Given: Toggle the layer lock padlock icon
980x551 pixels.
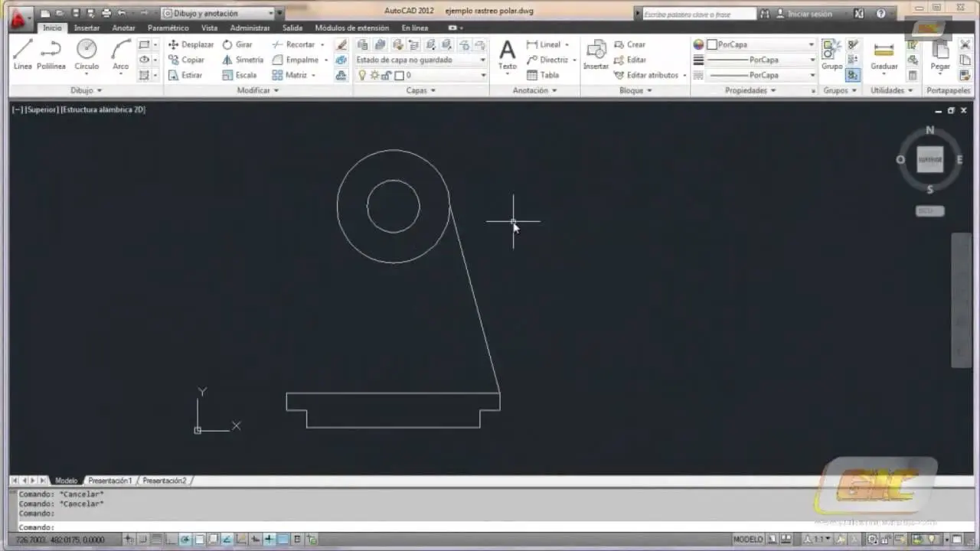Looking at the screenshot, I should pyautogui.click(x=387, y=75).
